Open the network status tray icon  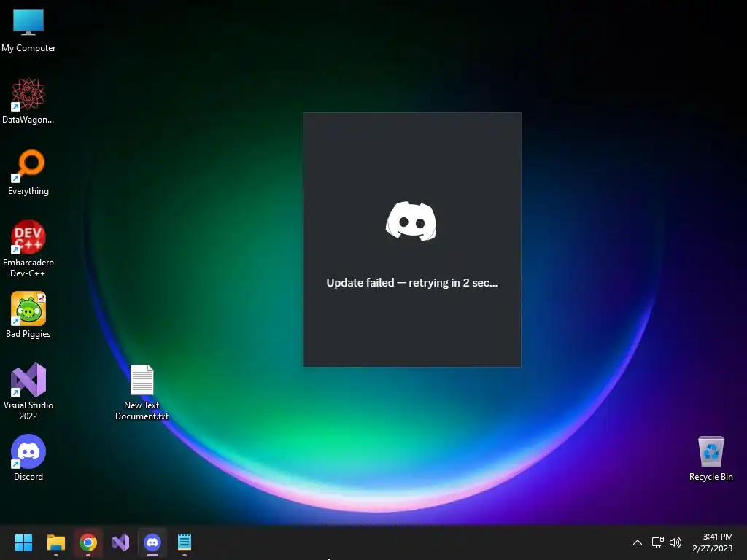tap(658, 542)
